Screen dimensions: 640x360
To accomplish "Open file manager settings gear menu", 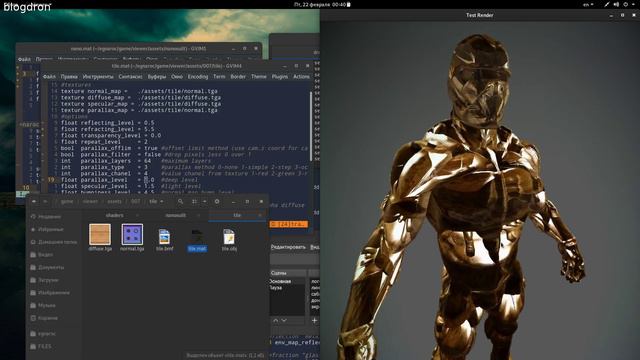I will tap(217, 201).
